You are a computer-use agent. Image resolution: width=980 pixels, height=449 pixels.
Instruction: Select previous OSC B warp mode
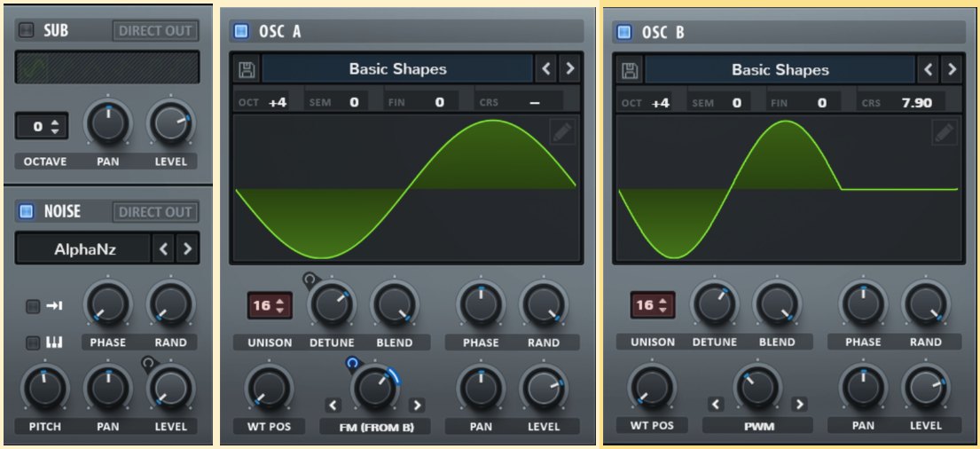coord(717,404)
